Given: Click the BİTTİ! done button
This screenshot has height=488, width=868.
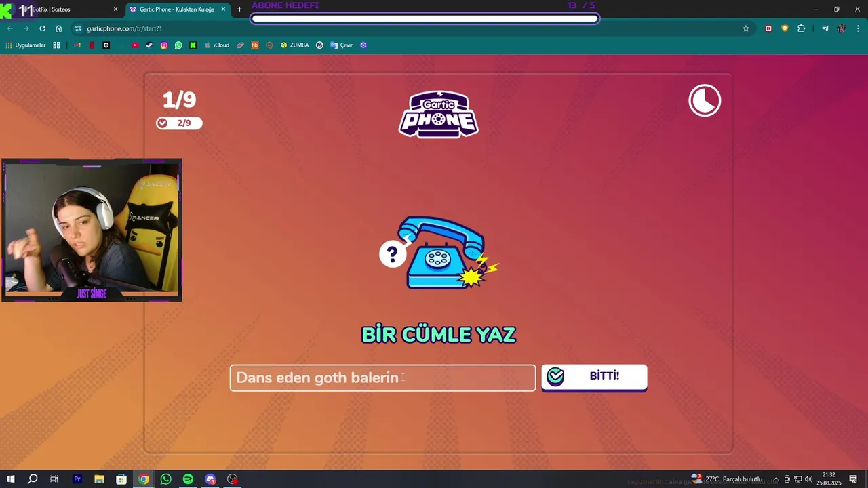Looking at the screenshot, I should (x=594, y=377).
